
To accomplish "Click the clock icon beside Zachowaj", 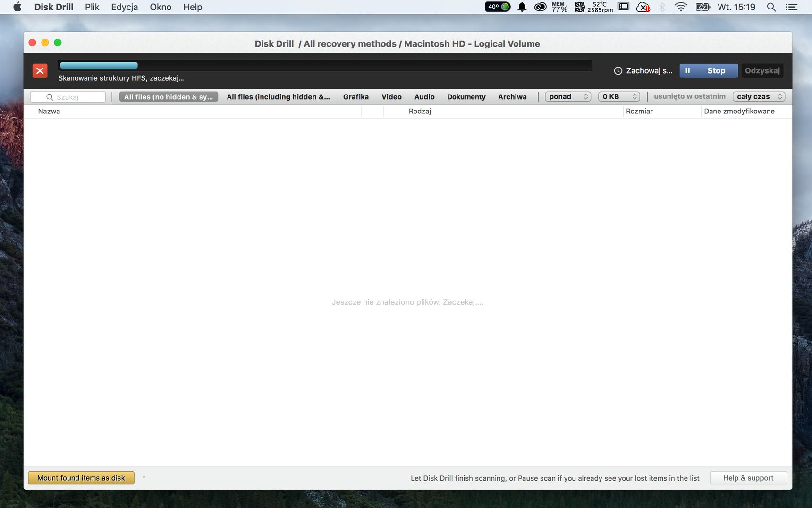I will (617, 71).
